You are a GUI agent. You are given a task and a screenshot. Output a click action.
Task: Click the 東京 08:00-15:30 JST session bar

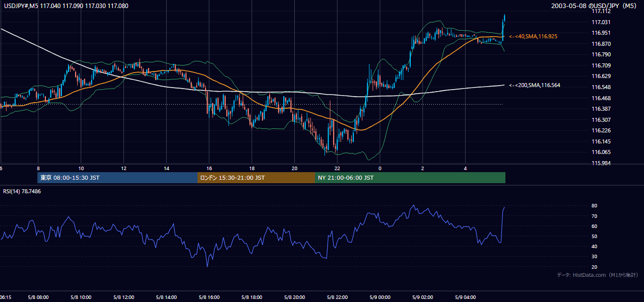click(117, 178)
